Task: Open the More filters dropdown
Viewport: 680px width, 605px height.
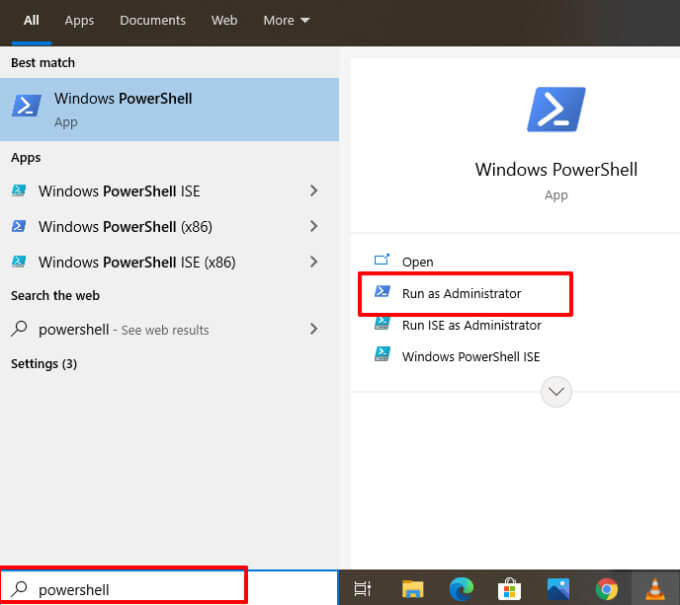Action: 286,20
